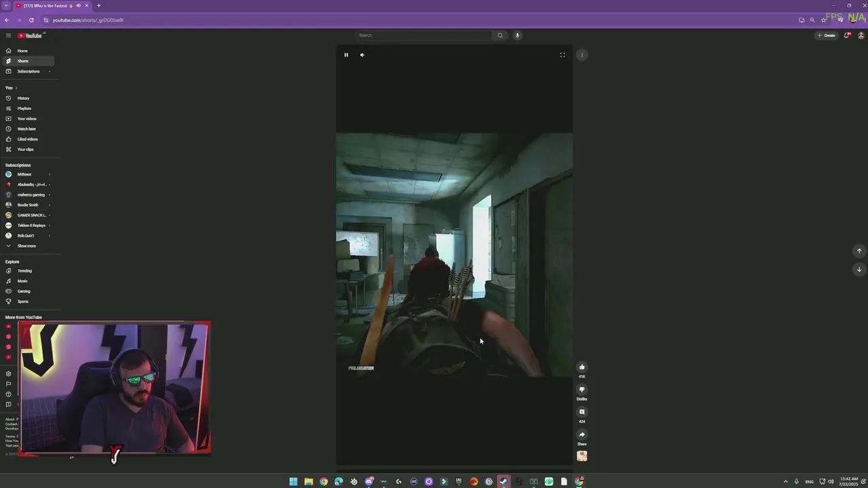This screenshot has height=488, width=868.
Task: Mute the Shorts video volume
Action: [x=362, y=55]
